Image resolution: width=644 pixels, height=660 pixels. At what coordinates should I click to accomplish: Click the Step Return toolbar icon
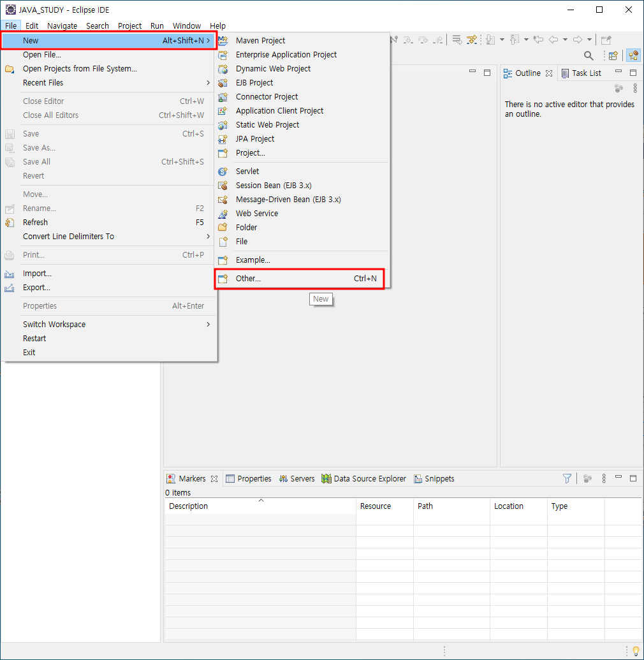coord(438,40)
